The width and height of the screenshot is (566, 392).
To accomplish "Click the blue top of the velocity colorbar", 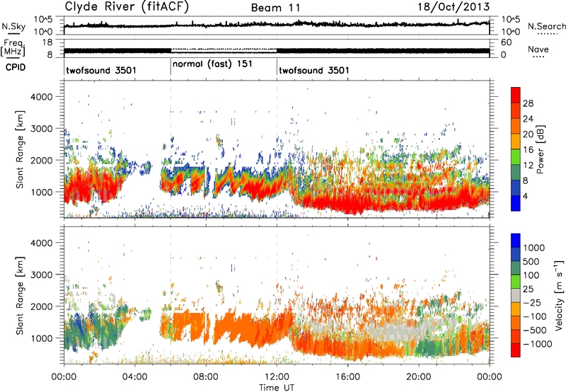I will pyautogui.click(x=516, y=241).
